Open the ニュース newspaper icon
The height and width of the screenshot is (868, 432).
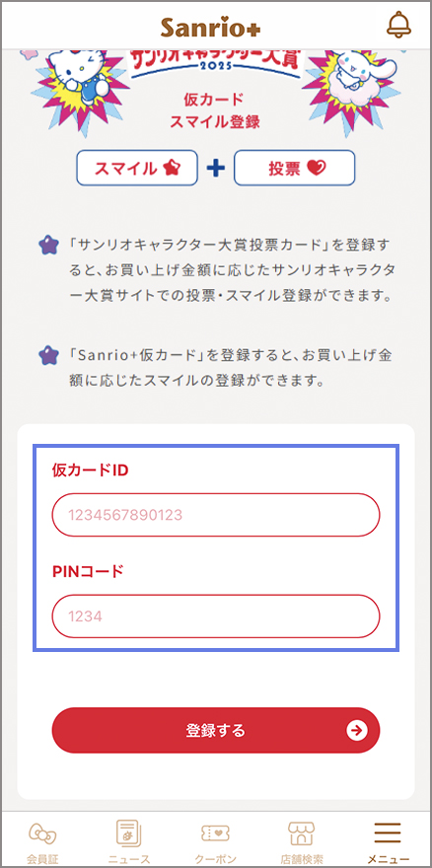pyautogui.click(x=129, y=833)
